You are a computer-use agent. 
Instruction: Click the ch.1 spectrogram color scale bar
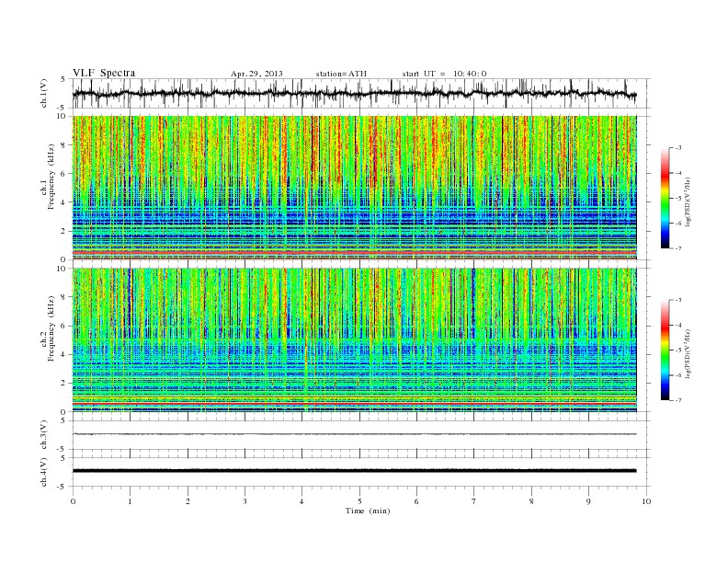(665, 198)
